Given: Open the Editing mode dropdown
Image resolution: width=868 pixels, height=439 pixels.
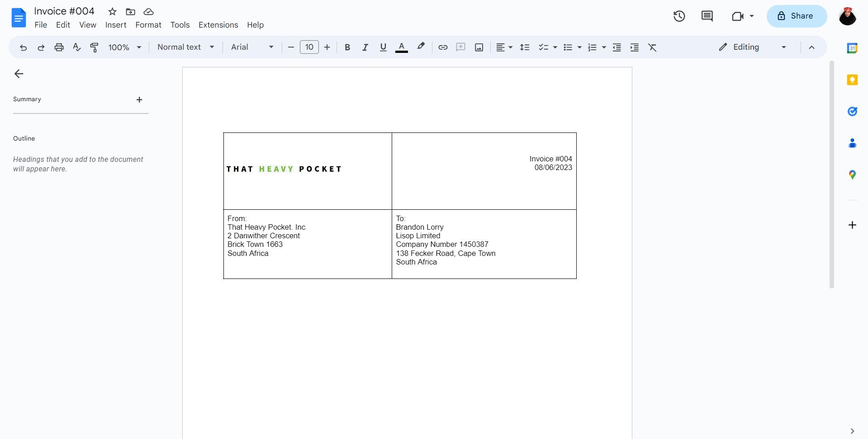Looking at the screenshot, I should [752, 47].
